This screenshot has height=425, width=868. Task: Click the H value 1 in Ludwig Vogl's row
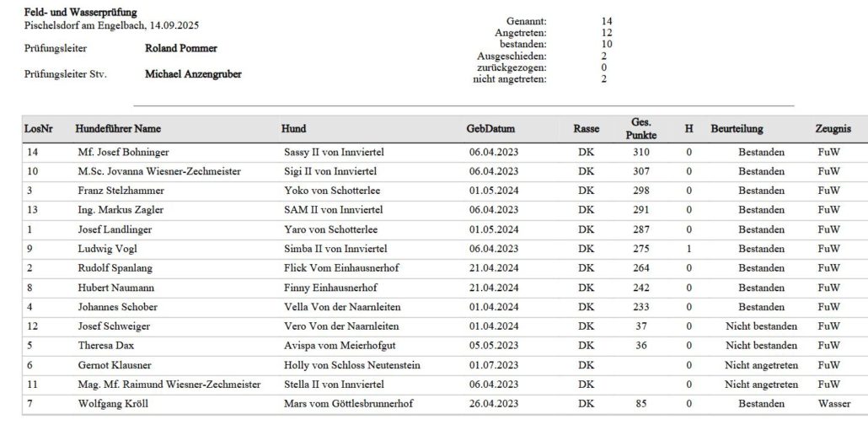689,249
